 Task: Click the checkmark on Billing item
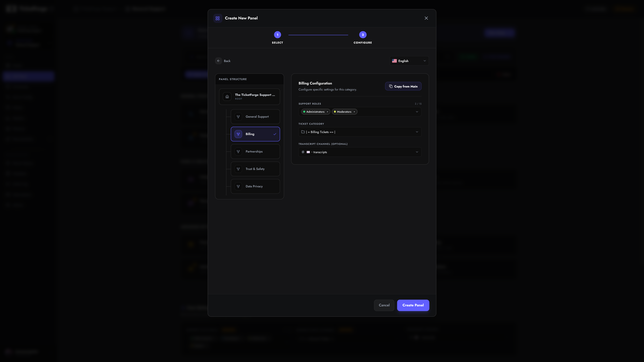275,134
